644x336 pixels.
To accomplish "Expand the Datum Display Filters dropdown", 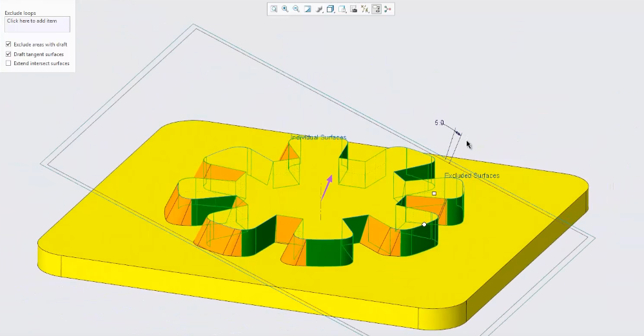I will pyautogui.click(x=366, y=9).
